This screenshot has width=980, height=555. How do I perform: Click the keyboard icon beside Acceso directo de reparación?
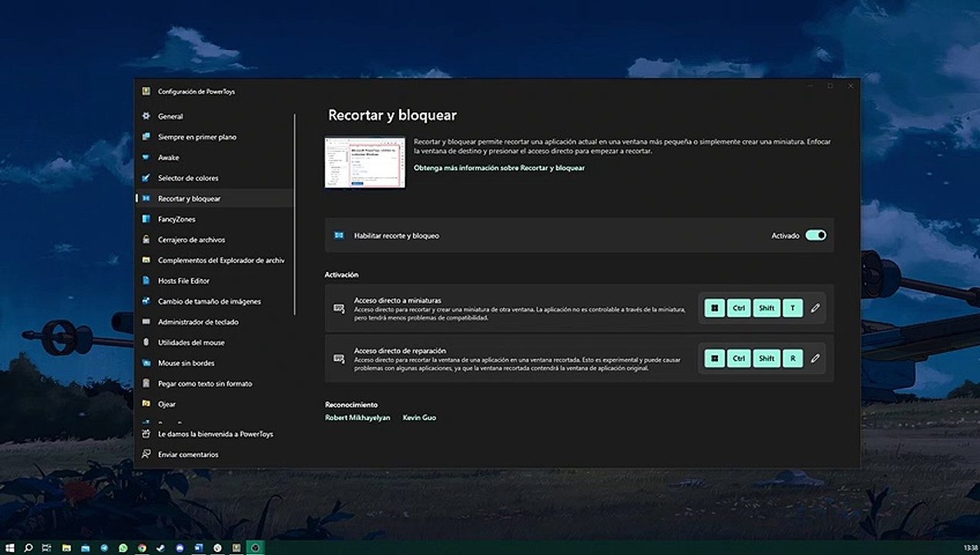[339, 358]
